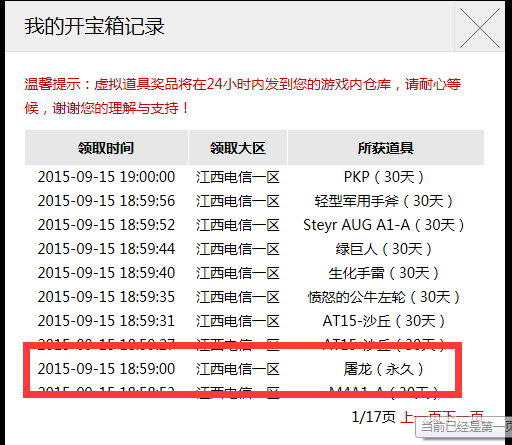512x445 pixels.
Task: Select AT15-沙丘 in the 18:59:31 row
Action: click(384, 321)
